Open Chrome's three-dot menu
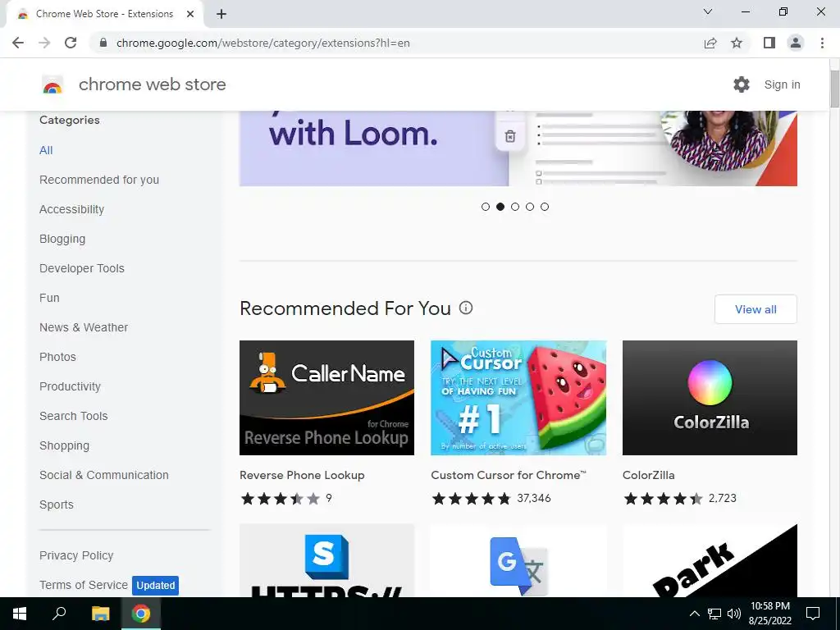 click(x=822, y=43)
